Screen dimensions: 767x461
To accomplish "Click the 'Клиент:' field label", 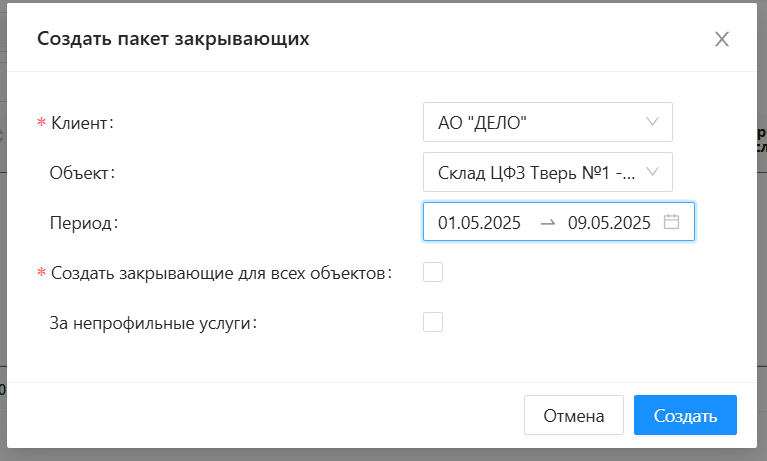I will [82, 123].
